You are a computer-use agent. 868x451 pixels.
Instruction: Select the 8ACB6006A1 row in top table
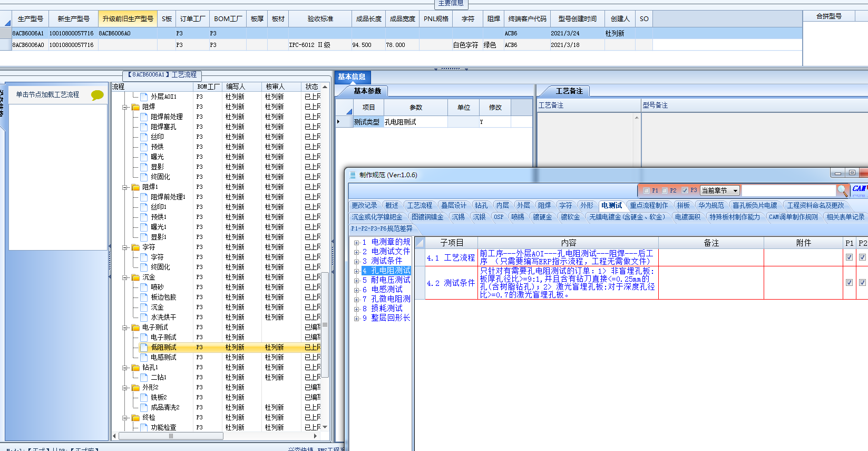401,33
